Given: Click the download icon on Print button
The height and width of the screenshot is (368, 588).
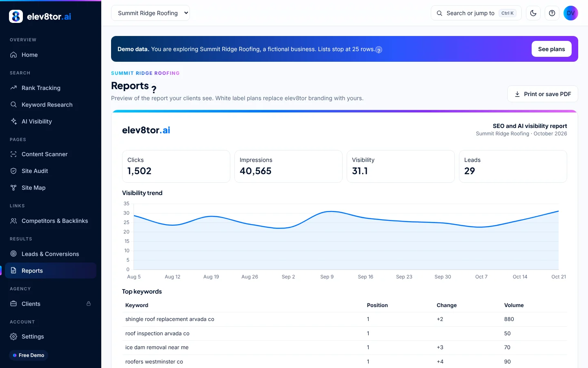Looking at the screenshot, I should click(x=517, y=94).
